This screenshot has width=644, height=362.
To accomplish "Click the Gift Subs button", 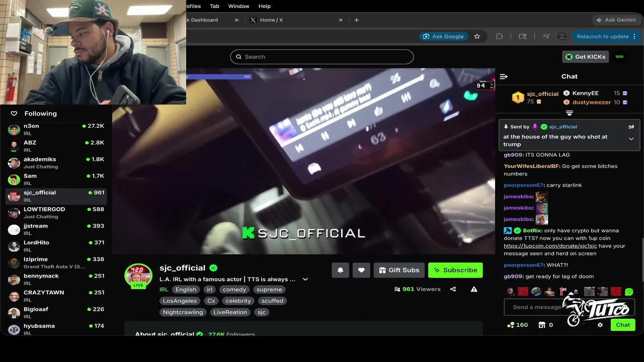I will [x=399, y=270].
